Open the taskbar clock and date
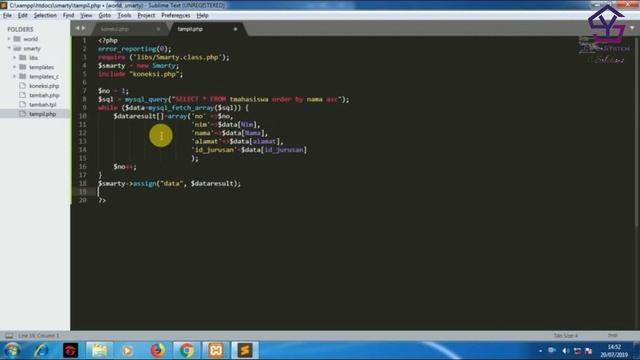640x360 pixels. [x=614, y=351]
